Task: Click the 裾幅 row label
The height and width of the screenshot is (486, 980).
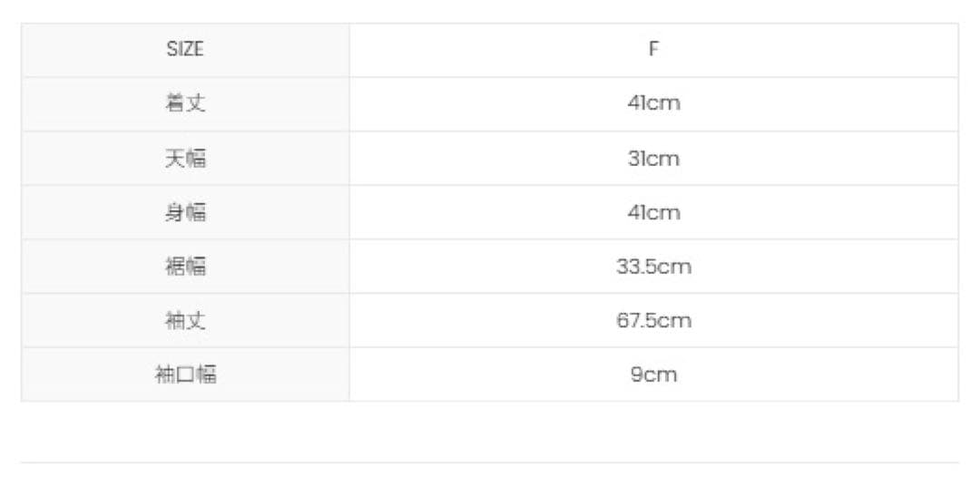Action: click(185, 267)
